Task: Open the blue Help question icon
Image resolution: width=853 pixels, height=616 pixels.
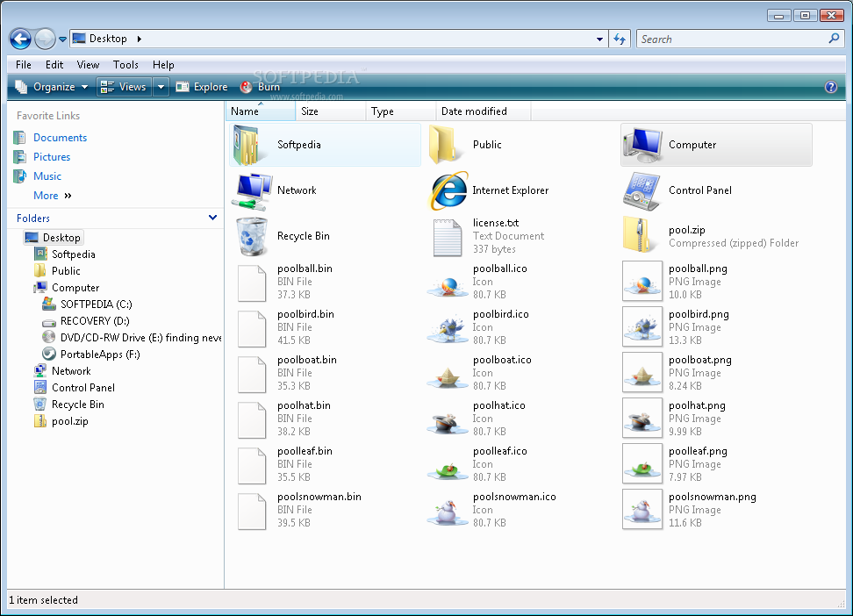Action: point(831,87)
